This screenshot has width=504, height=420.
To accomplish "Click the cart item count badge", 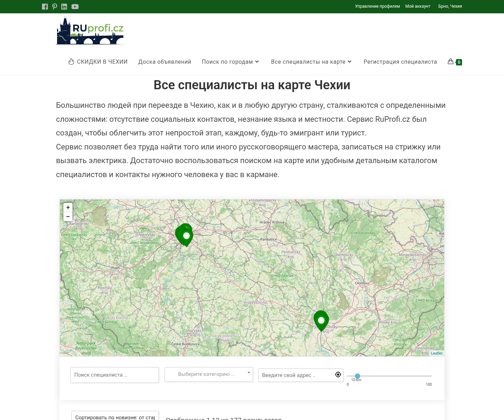I will (x=459, y=62).
